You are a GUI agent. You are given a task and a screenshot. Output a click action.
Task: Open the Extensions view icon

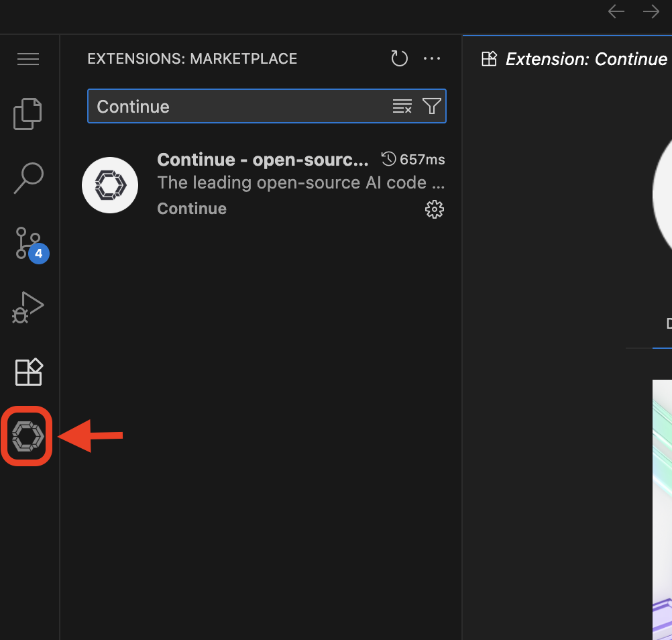(x=29, y=372)
